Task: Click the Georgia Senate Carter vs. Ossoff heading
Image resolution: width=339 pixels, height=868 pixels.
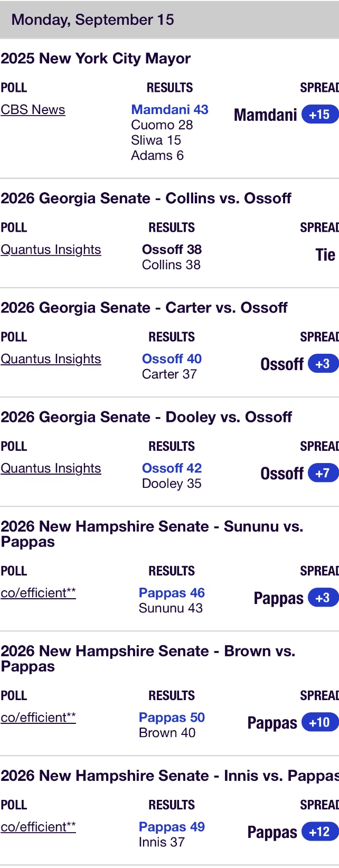Action: pyautogui.click(x=144, y=308)
